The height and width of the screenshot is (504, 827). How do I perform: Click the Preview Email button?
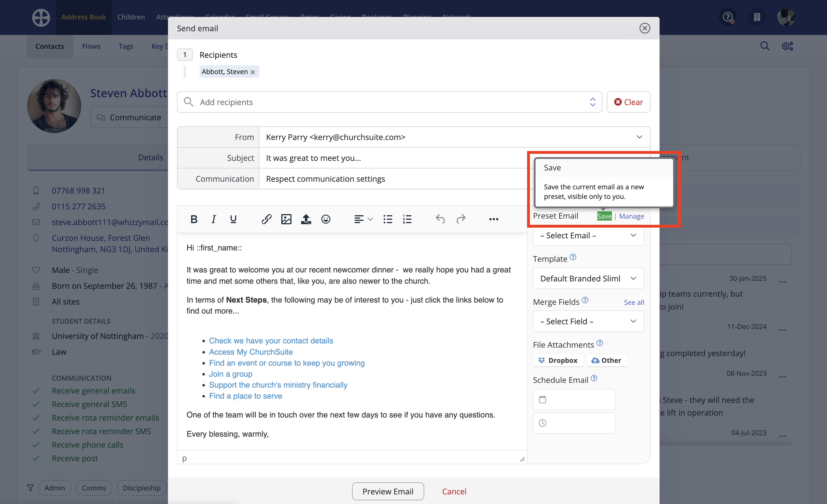[388, 491]
